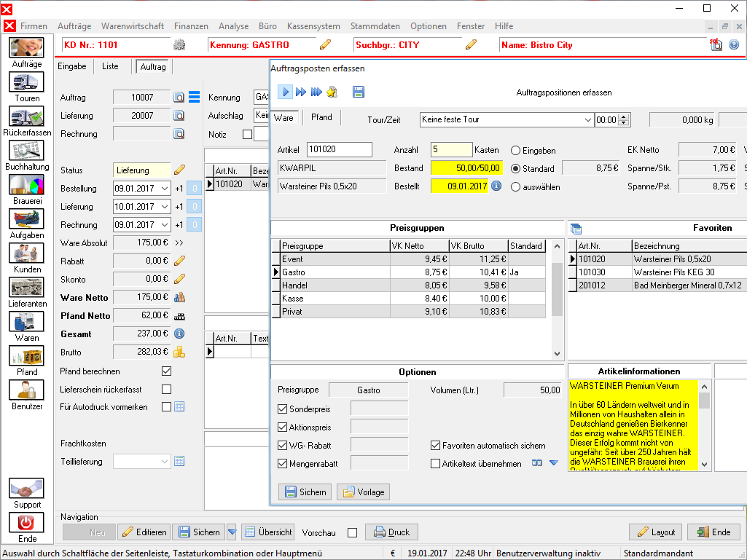Screen dimensions: 747x560
Task: Switch to the Pfand tab
Action: tap(321, 117)
